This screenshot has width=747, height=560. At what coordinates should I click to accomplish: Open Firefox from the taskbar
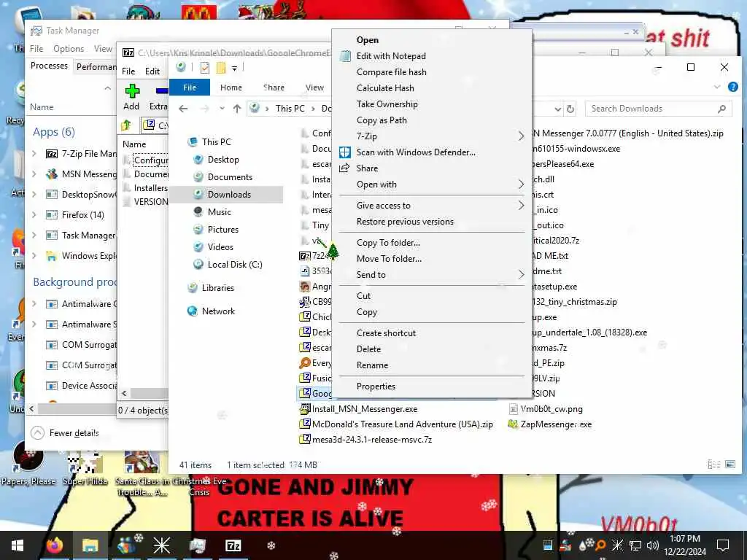55,545
